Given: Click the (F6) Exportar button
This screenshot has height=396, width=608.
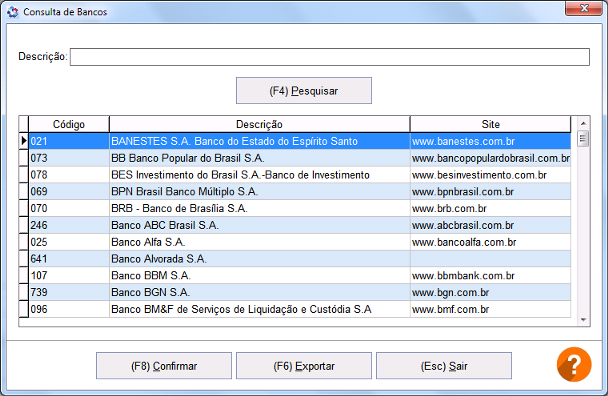Looking at the screenshot, I should [x=304, y=366].
